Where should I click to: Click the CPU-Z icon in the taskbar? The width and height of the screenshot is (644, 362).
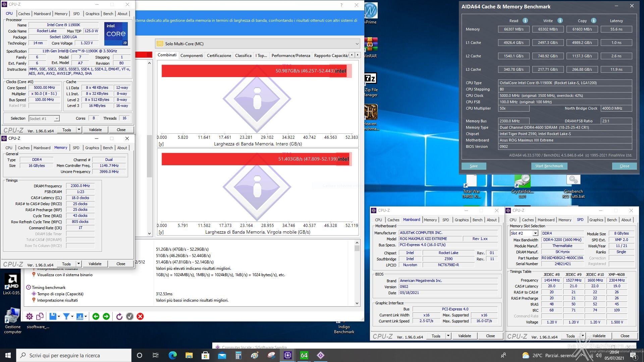click(288, 355)
